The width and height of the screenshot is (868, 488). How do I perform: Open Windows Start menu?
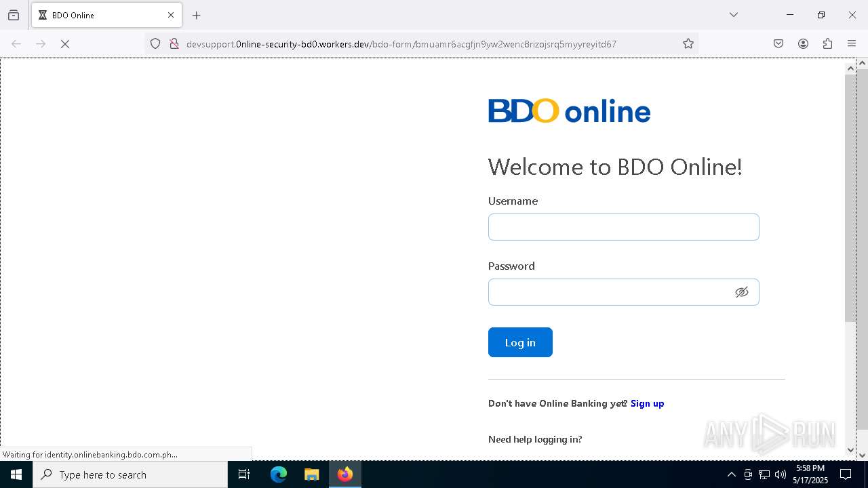[16, 474]
